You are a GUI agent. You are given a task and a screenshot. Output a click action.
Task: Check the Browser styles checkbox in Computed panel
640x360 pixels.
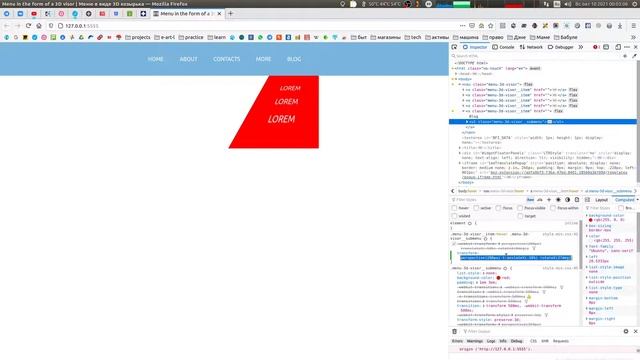(x=621, y=208)
